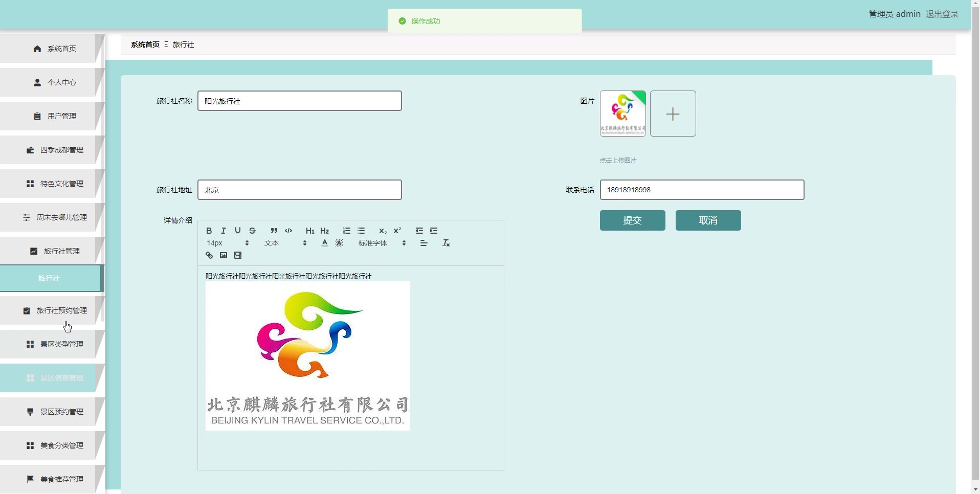Click the Kylin logo image inside the editor

point(308,356)
